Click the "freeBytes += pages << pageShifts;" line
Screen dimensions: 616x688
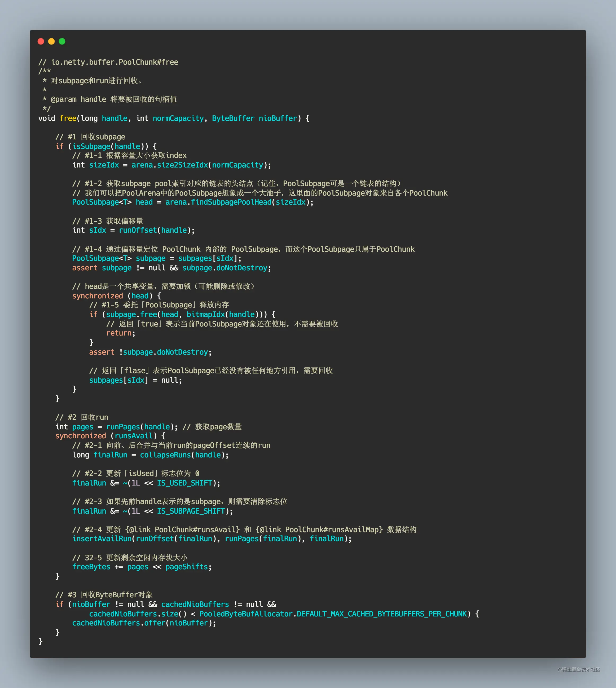(142, 567)
